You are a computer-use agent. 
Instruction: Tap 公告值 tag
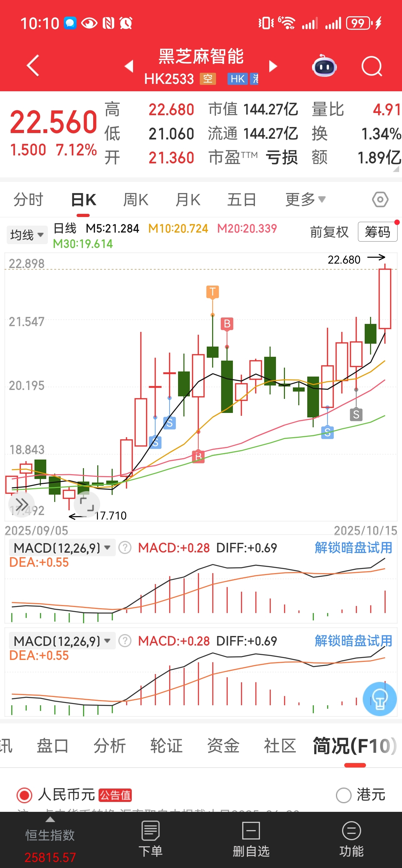[x=115, y=796]
